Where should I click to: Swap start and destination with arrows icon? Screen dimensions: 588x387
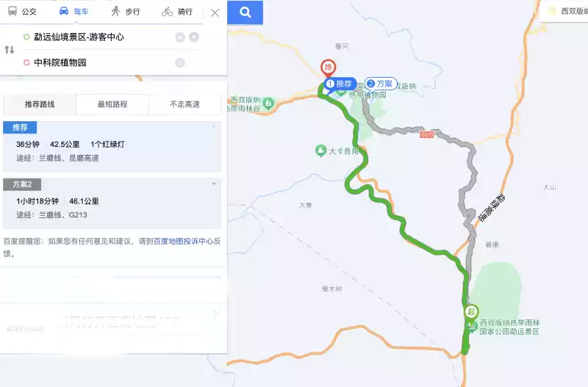click(10, 49)
